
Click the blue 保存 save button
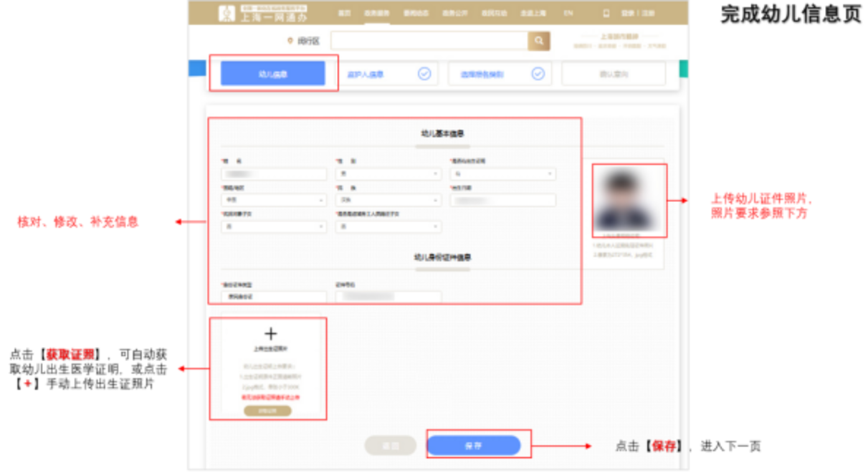[473, 446]
